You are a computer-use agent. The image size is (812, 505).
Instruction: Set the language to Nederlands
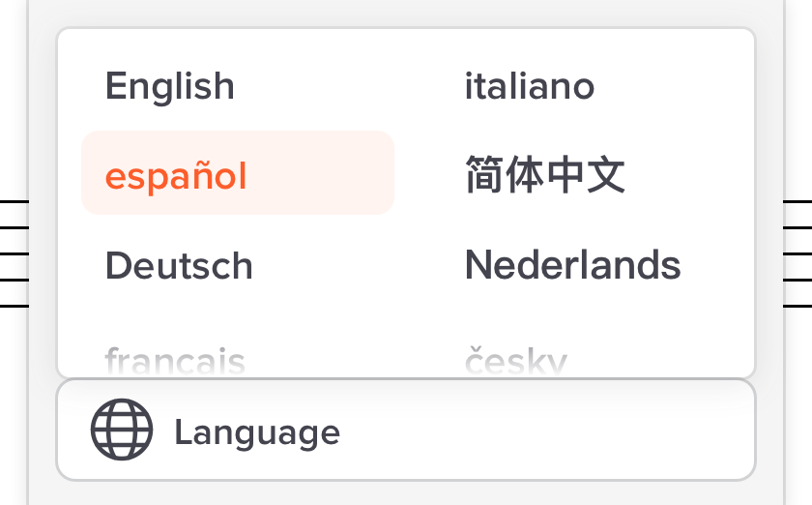pyautogui.click(x=572, y=266)
